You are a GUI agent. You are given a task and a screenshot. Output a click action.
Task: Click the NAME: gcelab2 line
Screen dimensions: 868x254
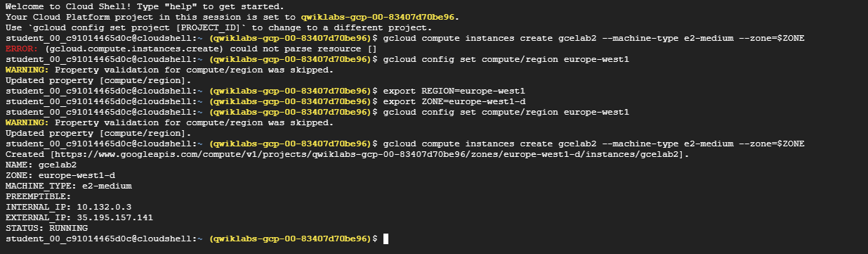tap(41, 164)
